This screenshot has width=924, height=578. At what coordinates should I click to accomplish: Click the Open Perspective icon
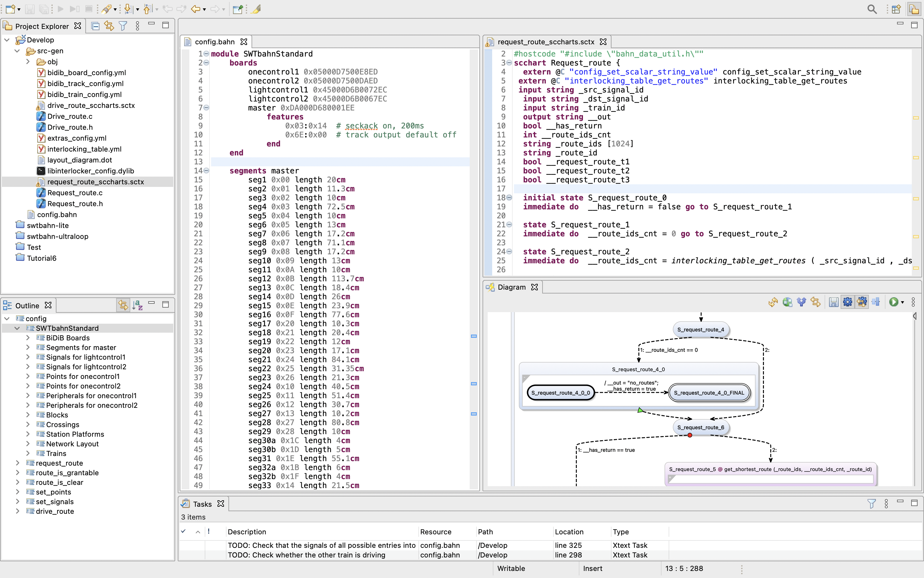click(896, 9)
